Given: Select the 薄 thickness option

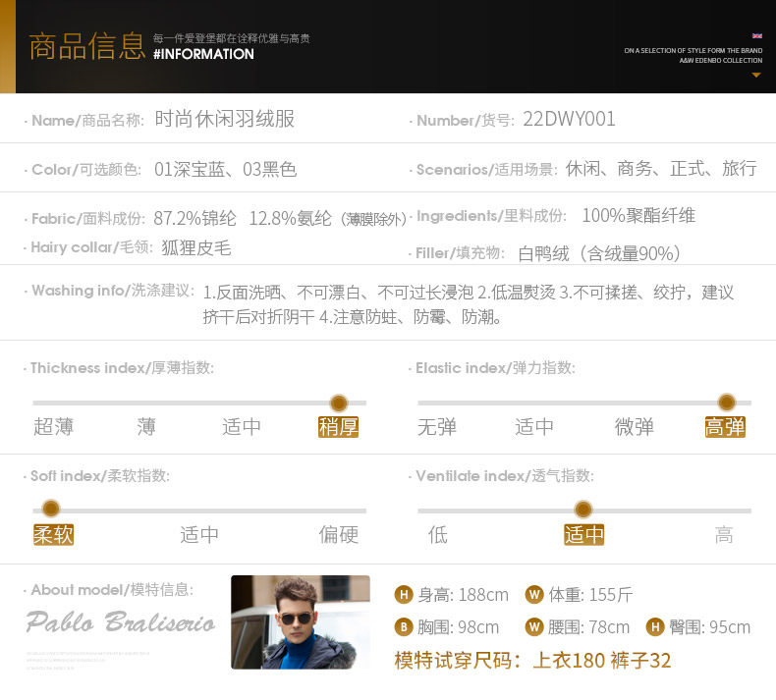Looking at the screenshot, I should (146, 427).
